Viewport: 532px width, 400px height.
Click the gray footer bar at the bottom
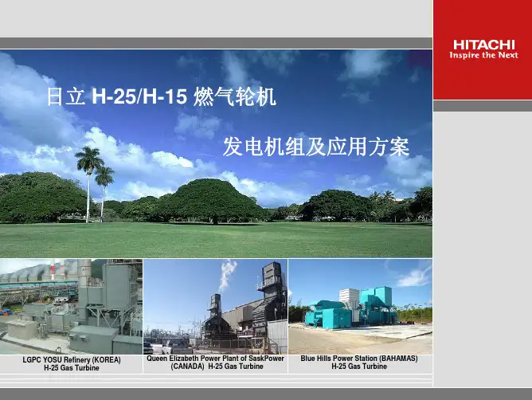coord(266,390)
